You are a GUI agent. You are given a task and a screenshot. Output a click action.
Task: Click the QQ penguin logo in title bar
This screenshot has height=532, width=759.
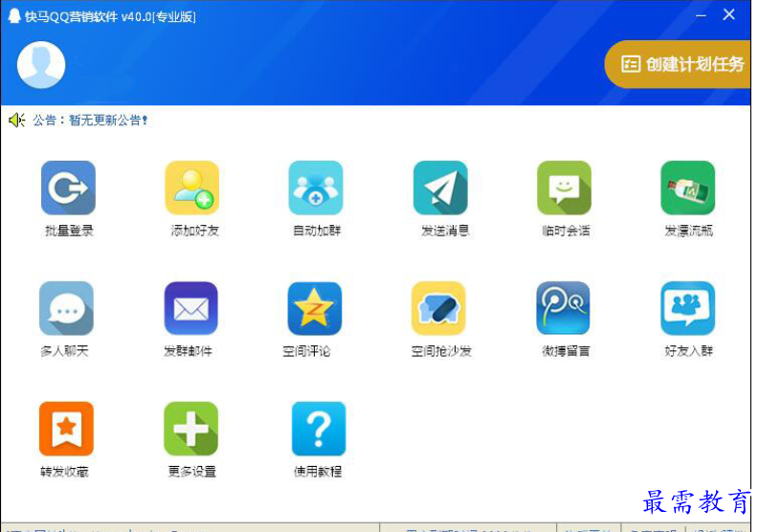click(14, 16)
